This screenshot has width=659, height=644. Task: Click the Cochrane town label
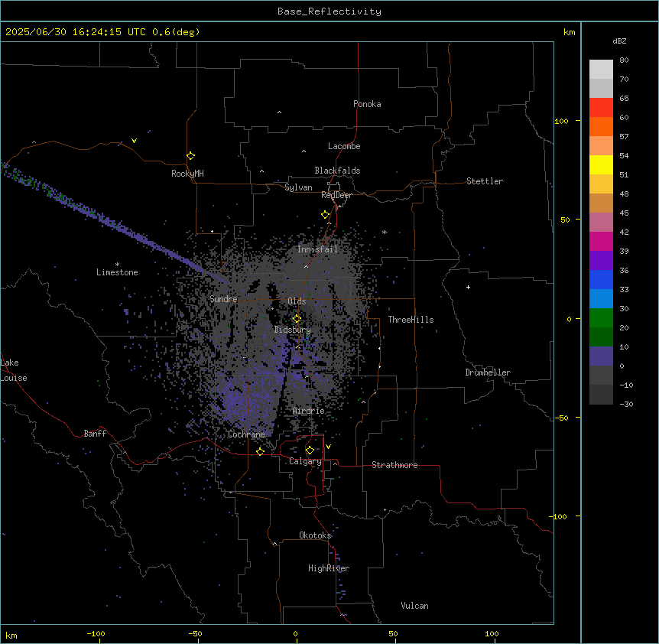[246, 434]
